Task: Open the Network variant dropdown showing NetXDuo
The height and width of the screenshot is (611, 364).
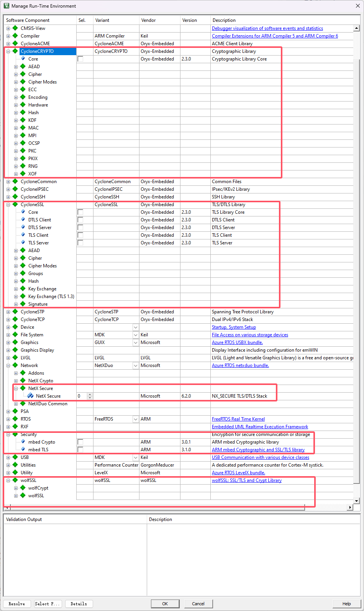Action: coord(135,365)
